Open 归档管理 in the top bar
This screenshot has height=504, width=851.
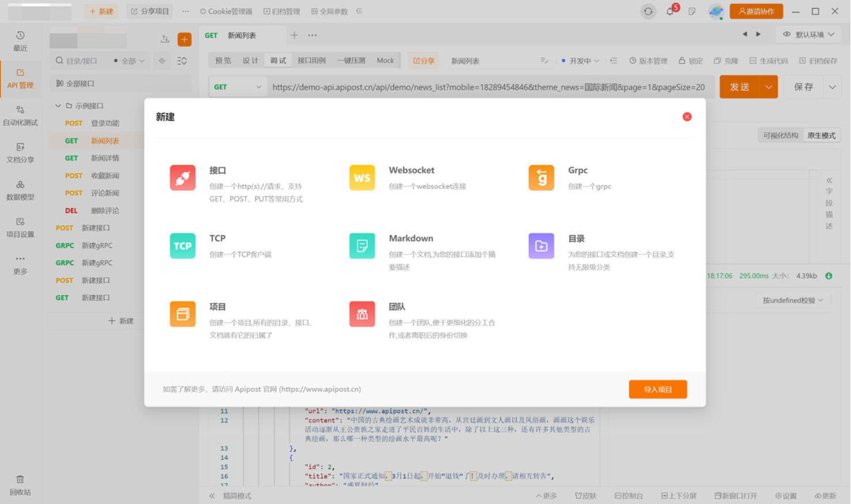[282, 11]
